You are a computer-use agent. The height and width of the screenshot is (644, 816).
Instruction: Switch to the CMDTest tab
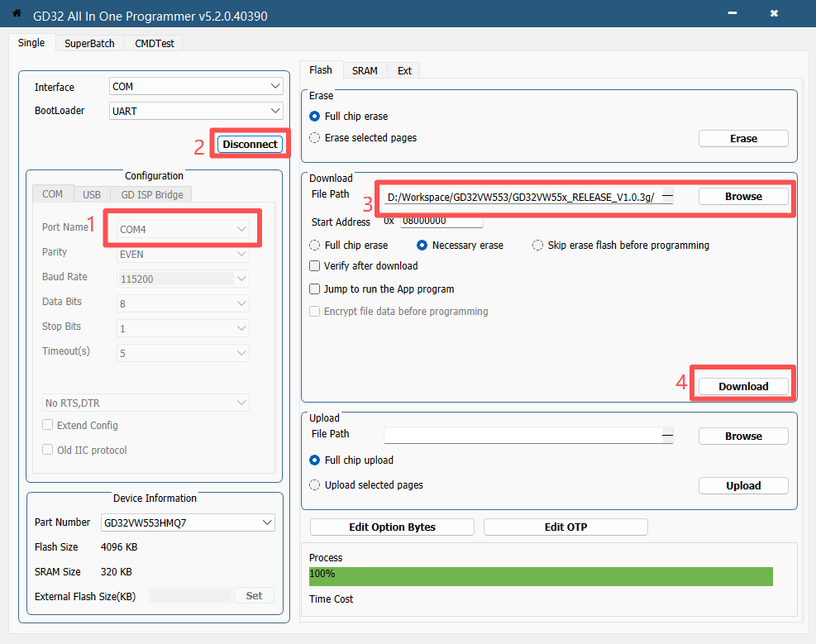154,43
